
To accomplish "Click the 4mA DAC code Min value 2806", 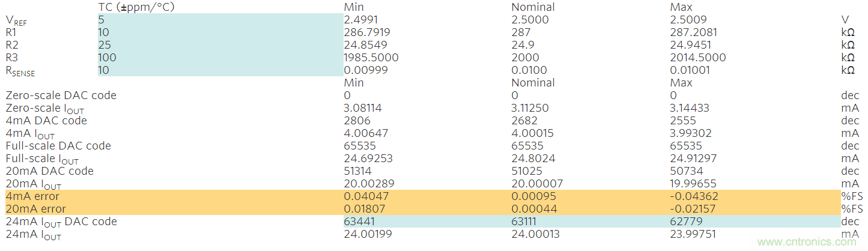I will [357, 121].
